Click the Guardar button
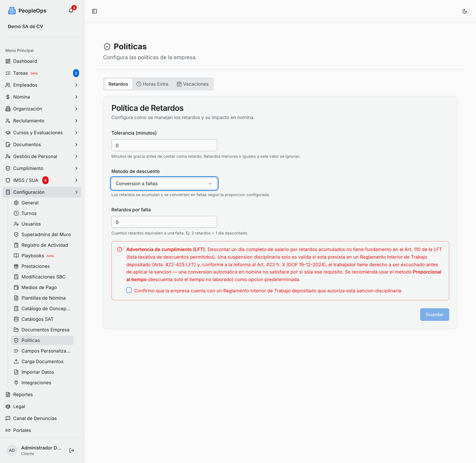This screenshot has width=476, height=463. pyautogui.click(x=434, y=314)
